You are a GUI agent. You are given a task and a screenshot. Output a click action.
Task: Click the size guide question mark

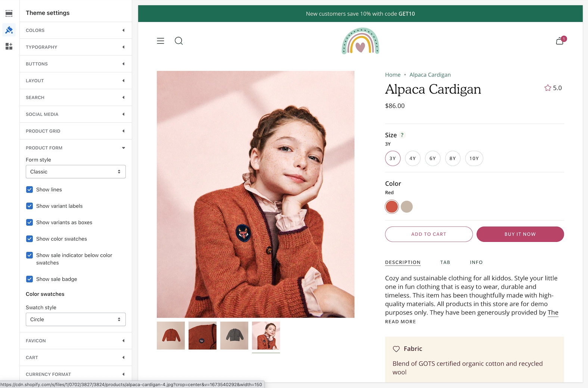pos(402,135)
